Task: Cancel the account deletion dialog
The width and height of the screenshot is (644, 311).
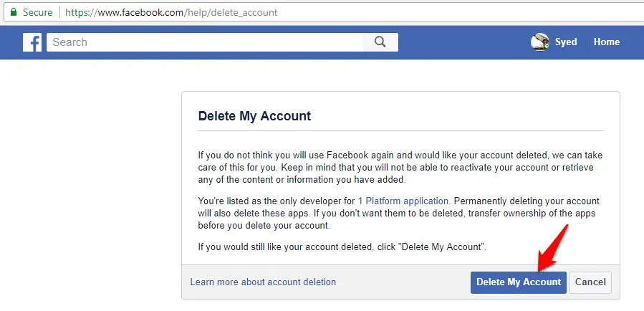Action: click(590, 282)
